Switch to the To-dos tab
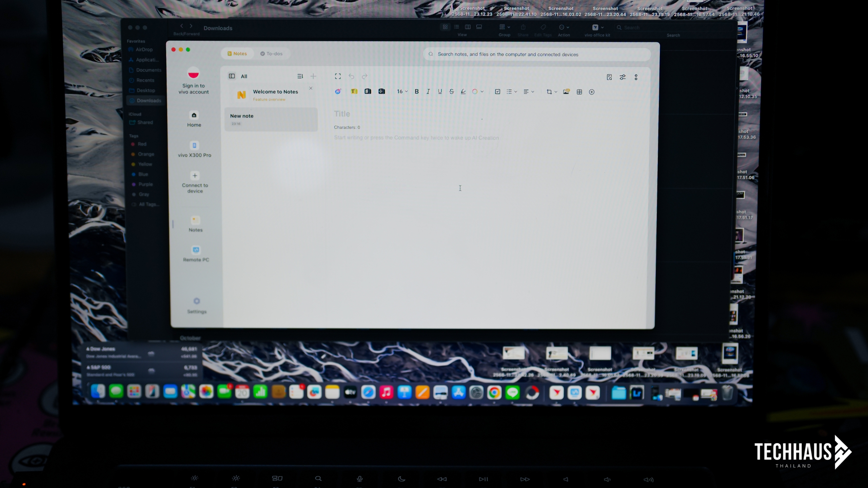 point(271,54)
